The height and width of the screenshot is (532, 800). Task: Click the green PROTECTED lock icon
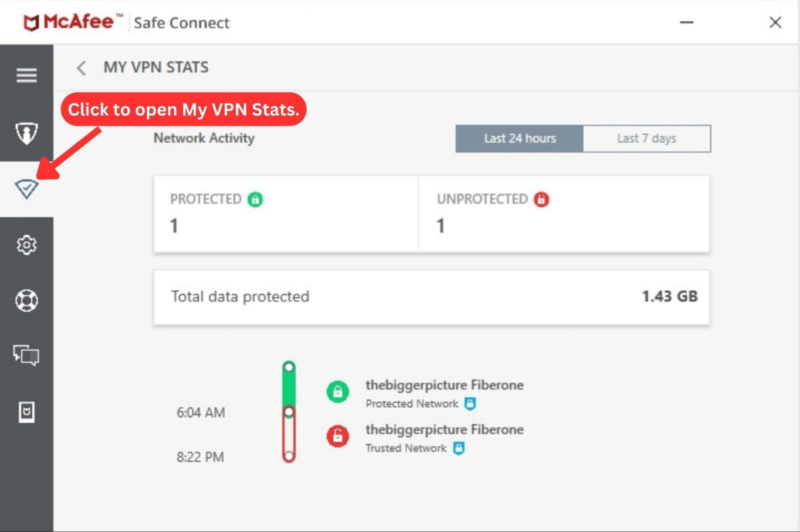click(255, 199)
